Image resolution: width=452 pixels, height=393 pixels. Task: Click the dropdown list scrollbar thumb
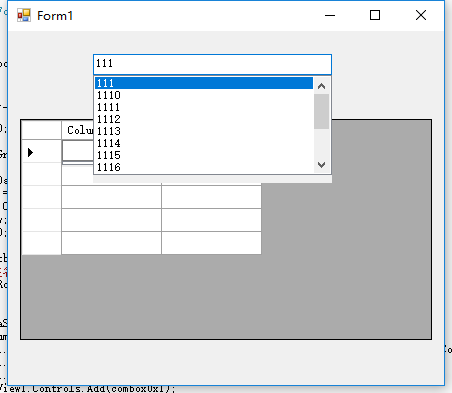[321, 111]
